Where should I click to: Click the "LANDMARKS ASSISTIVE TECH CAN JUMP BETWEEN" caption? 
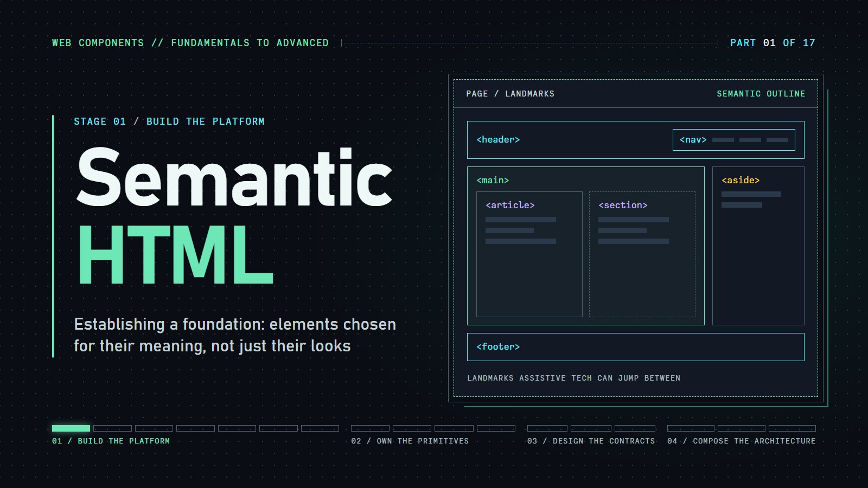tap(574, 378)
